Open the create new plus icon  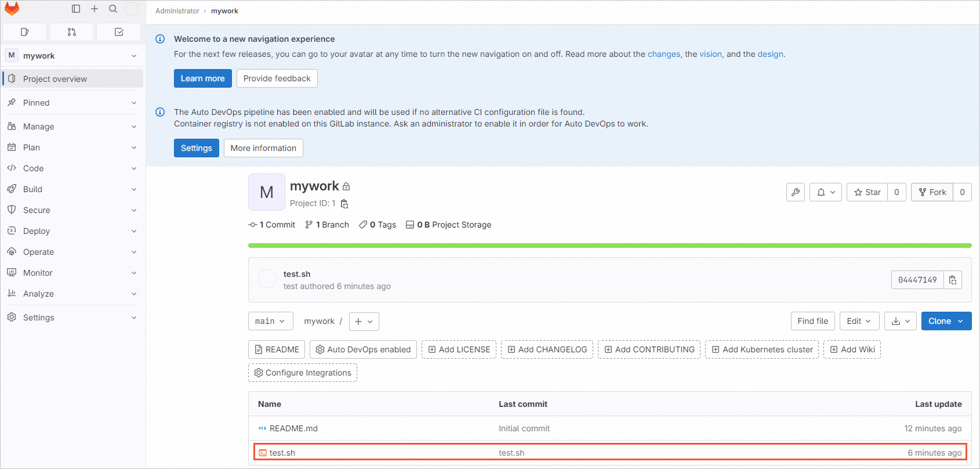(95, 9)
